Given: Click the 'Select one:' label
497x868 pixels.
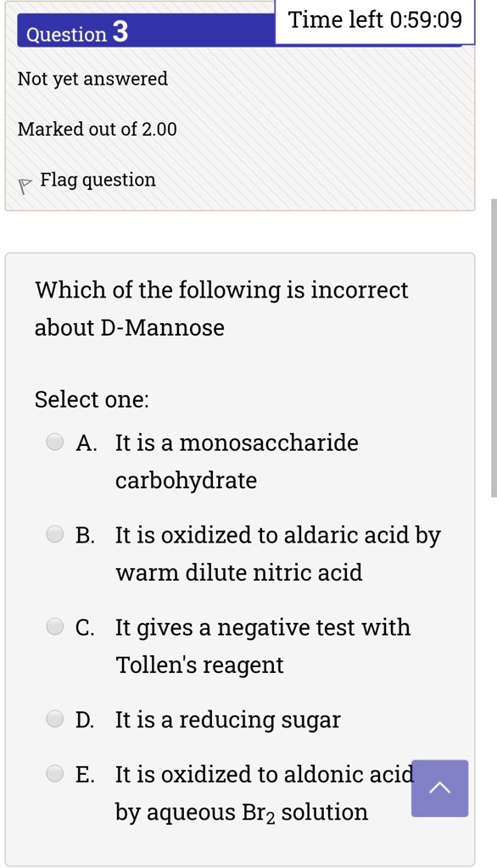Looking at the screenshot, I should (92, 399).
